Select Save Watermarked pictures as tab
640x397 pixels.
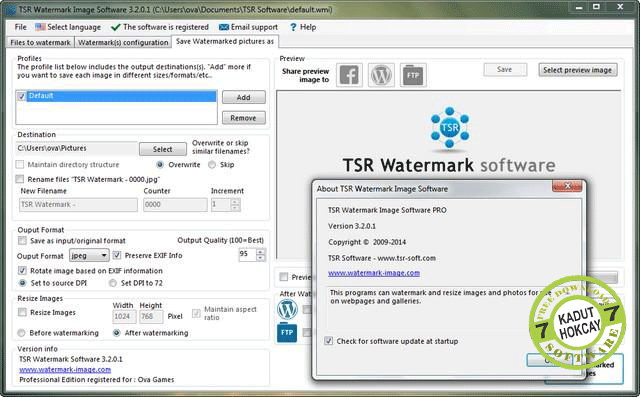click(225, 41)
